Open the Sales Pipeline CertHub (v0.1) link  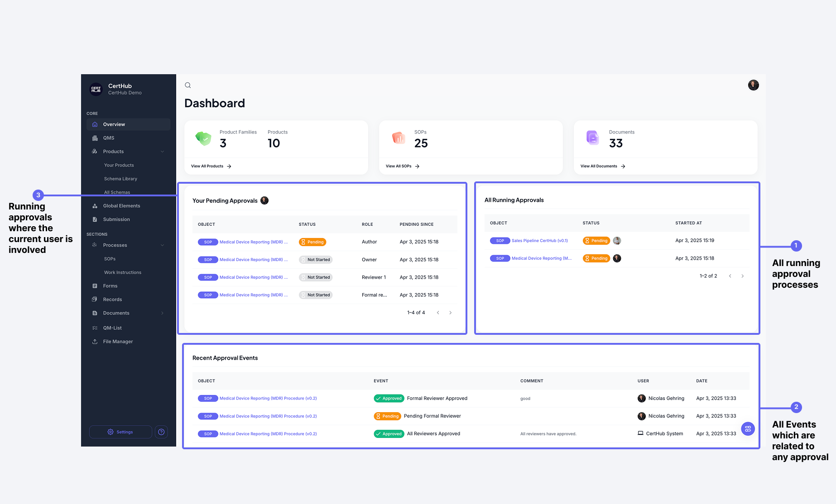(x=540, y=240)
